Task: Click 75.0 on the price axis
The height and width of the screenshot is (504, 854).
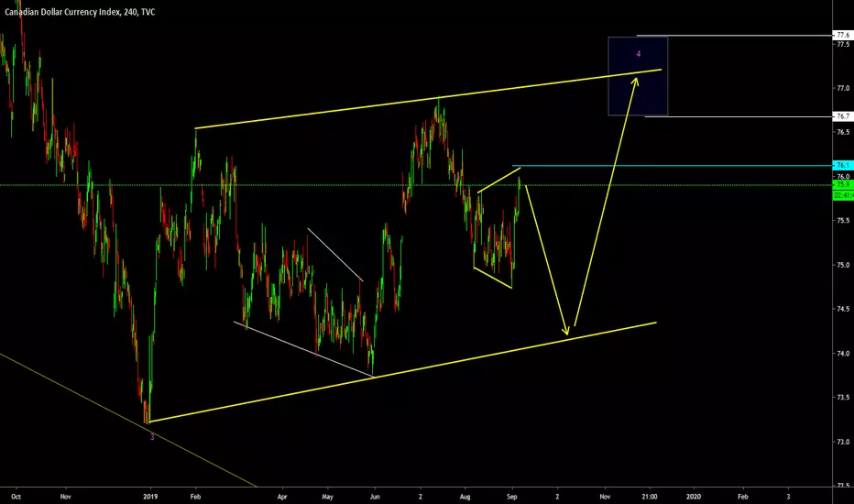Action: [843, 265]
